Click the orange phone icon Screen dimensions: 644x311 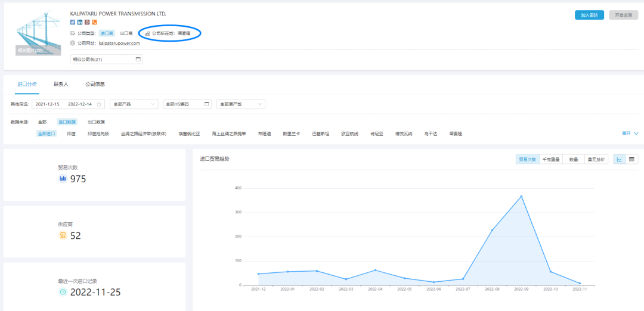click(94, 23)
